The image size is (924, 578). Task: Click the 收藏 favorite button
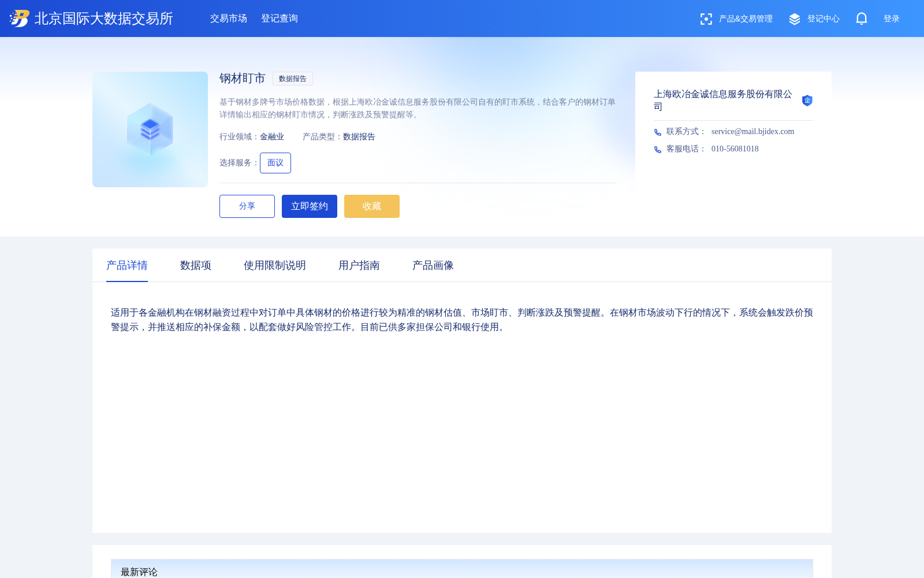[372, 206]
